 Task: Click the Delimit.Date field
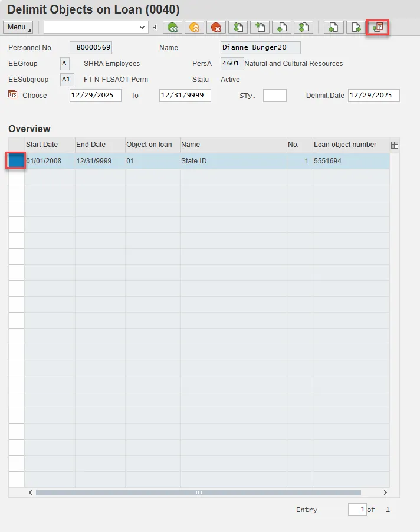click(x=374, y=96)
